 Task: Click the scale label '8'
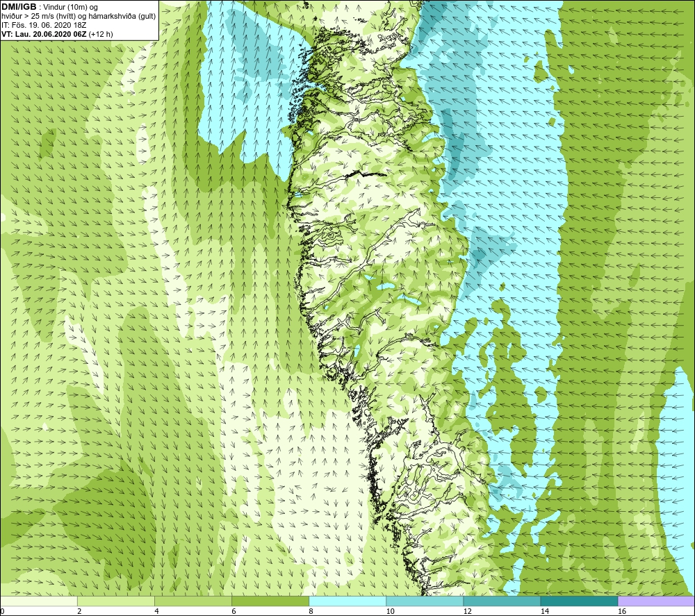point(311,611)
